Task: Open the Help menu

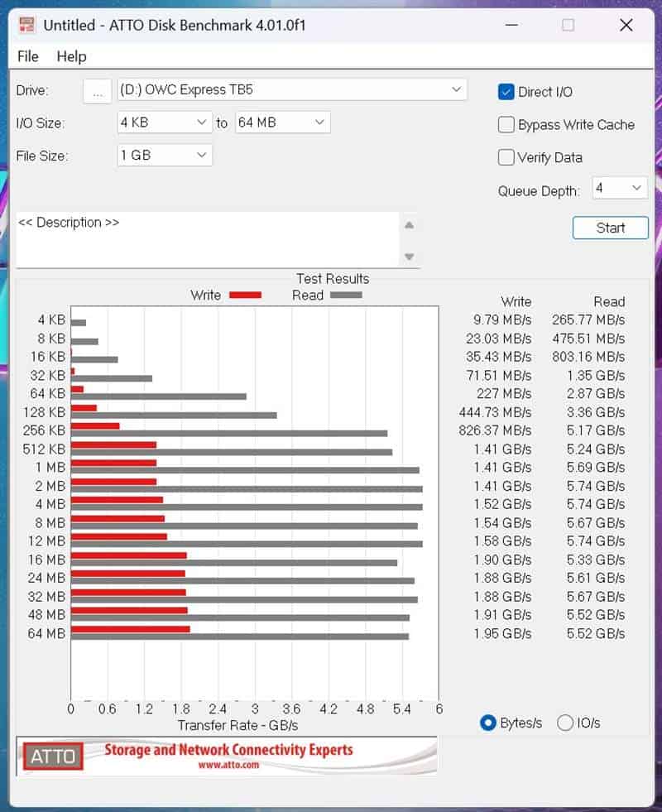Action: tap(71, 56)
